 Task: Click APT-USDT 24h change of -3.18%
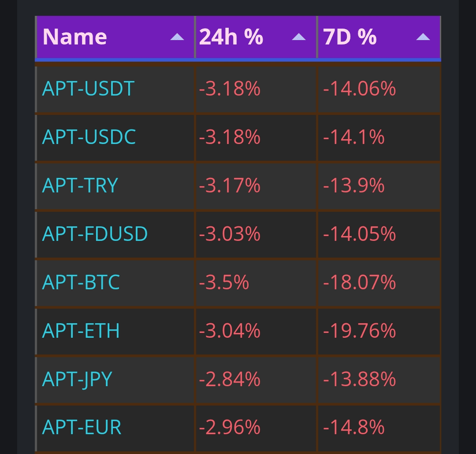[x=230, y=89]
